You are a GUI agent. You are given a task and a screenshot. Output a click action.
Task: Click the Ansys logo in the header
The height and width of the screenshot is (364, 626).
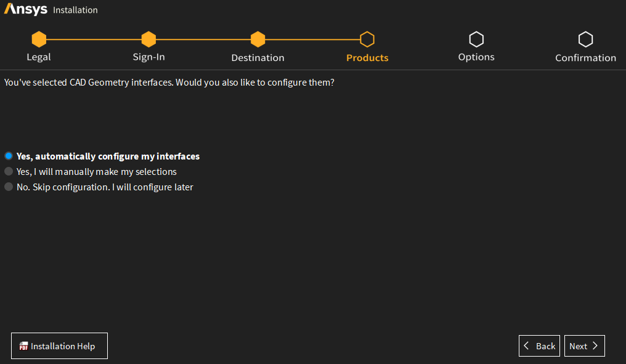tap(26, 9)
